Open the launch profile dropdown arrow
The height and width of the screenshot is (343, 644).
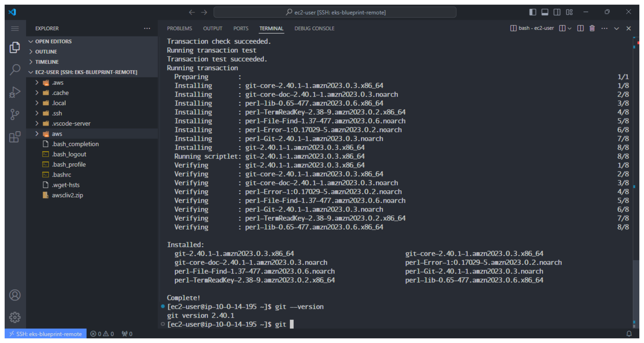click(x=570, y=29)
